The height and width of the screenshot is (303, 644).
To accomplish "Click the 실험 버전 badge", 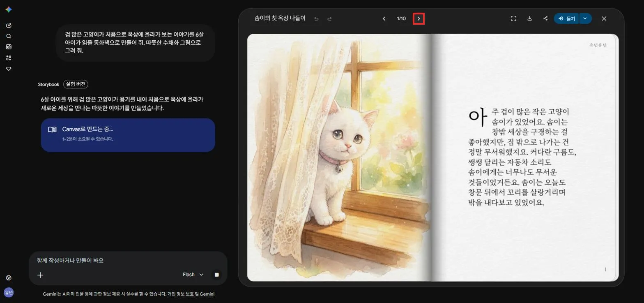I will click(76, 84).
